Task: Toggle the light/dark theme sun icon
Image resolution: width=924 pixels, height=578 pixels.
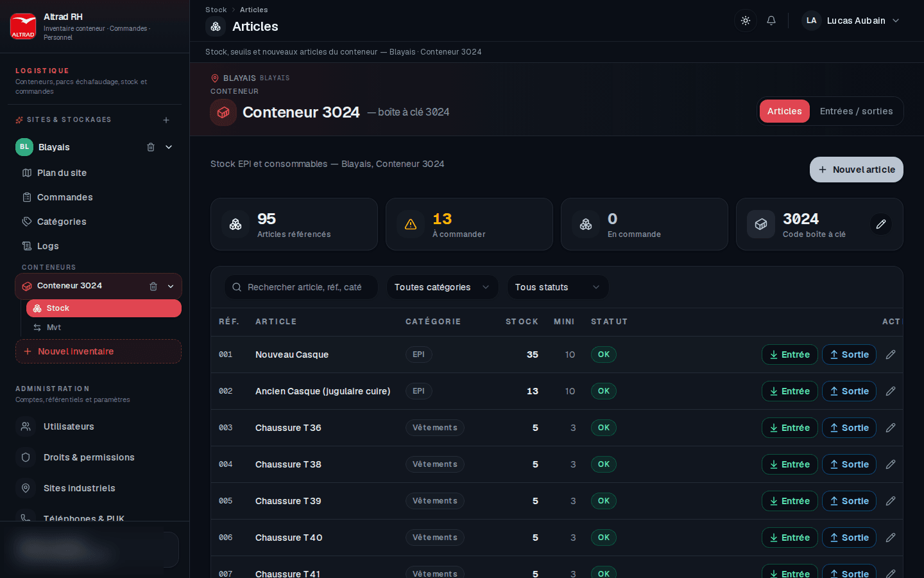Action: [x=746, y=21]
